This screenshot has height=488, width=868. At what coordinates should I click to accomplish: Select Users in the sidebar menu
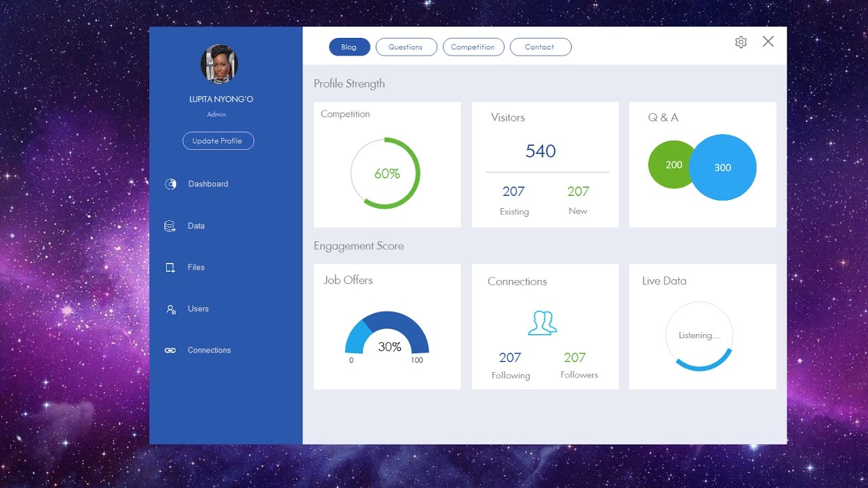click(x=198, y=308)
